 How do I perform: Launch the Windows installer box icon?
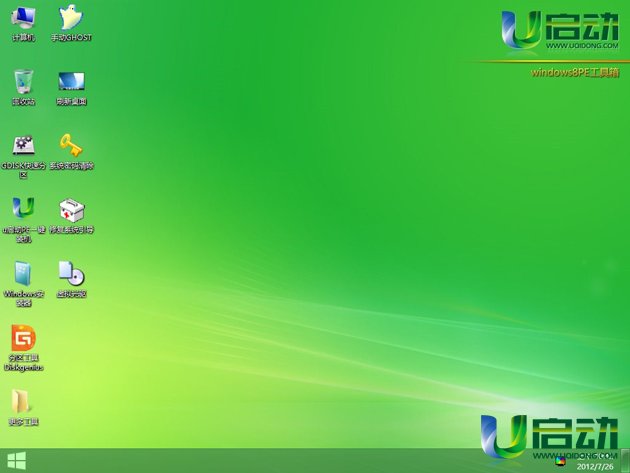23,274
